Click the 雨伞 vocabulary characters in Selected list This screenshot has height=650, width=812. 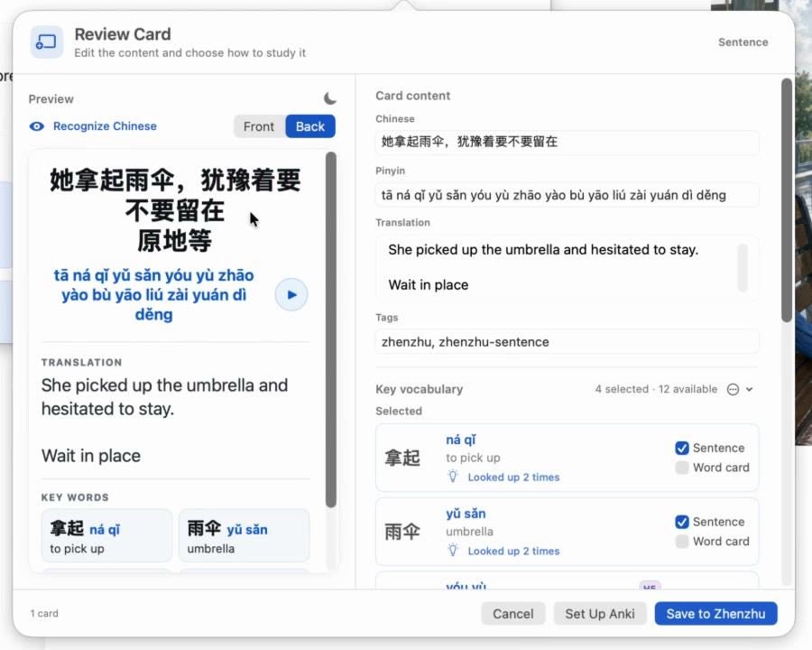402,532
